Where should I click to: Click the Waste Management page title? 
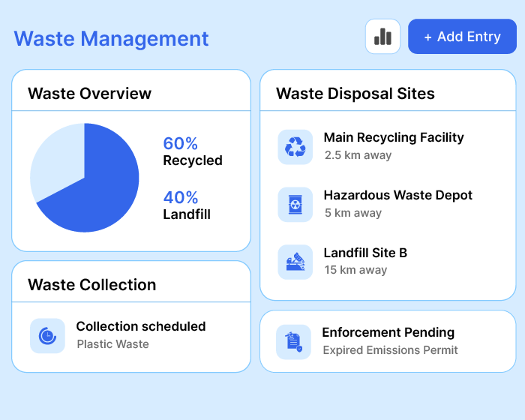click(x=111, y=38)
